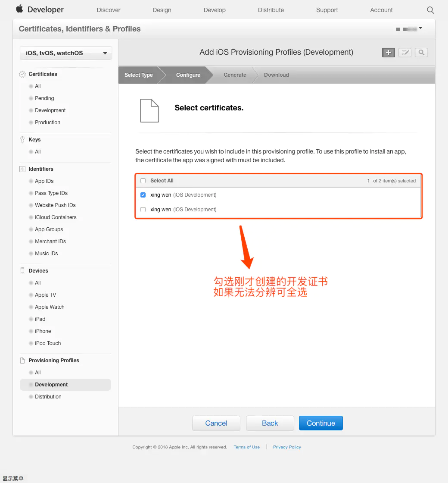Image resolution: width=448 pixels, height=483 pixels.
Task: Click the Apple Developer logo
Action: click(x=40, y=9)
